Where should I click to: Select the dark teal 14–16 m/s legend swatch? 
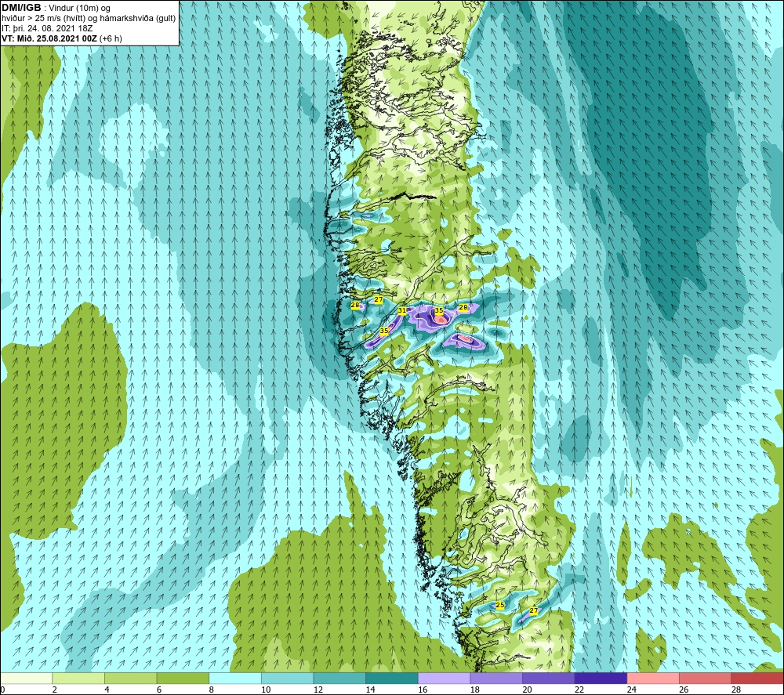coord(391,678)
